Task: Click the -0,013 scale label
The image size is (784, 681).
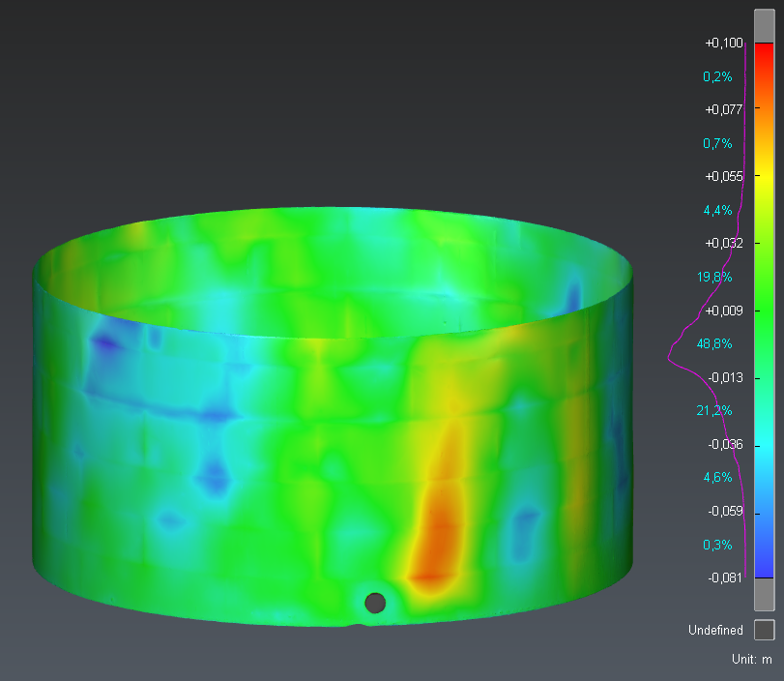Action: tap(724, 377)
